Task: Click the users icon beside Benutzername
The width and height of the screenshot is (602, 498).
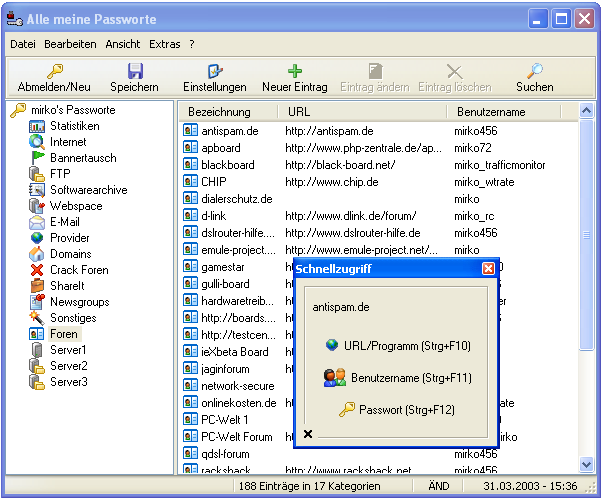Action: [x=334, y=378]
